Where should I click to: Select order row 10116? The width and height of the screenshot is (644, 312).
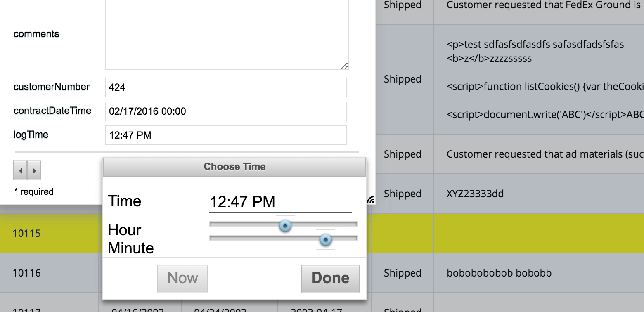coord(322,273)
